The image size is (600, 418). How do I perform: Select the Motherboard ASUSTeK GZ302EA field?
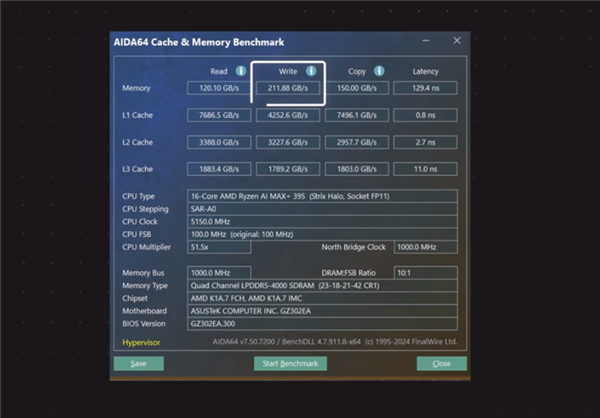tap(322, 310)
